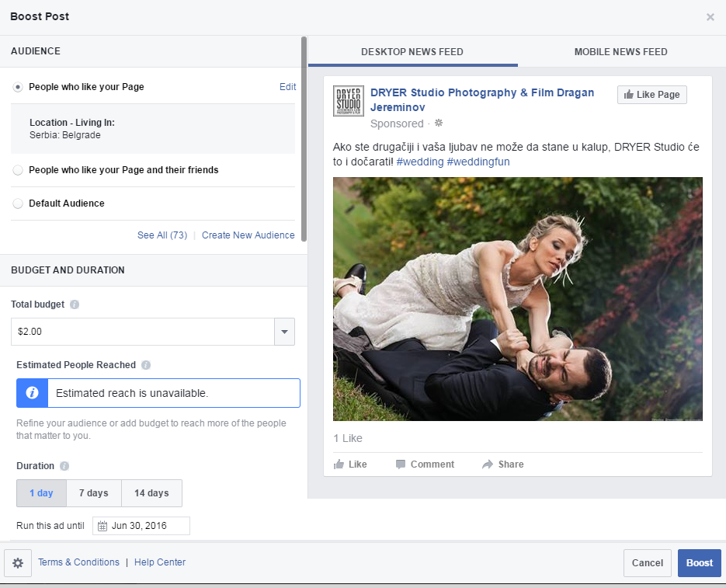The height and width of the screenshot is (588, 726).
Task: Click the sponsored post gear icon
Action: (439, 124)
